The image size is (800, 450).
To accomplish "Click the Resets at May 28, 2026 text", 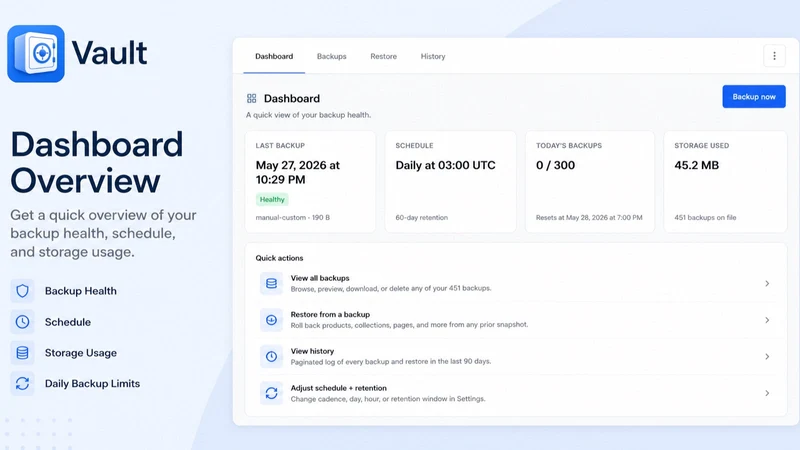I will pyautogui.click(x=589, y=217).
